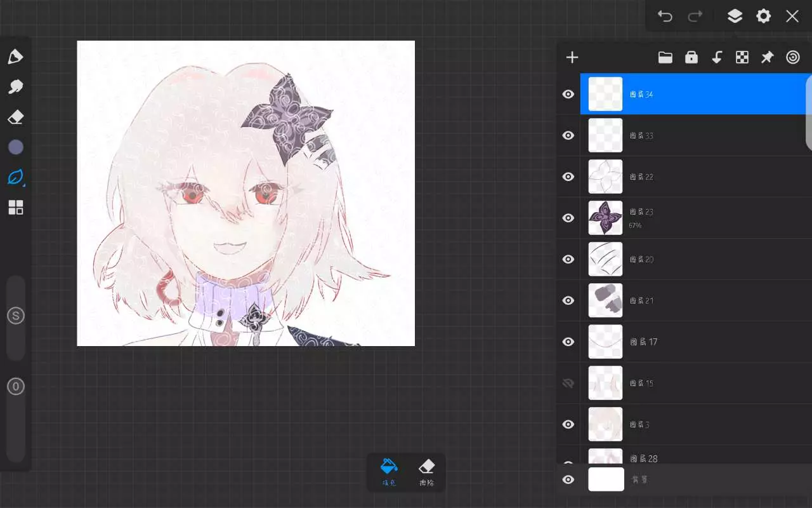Add a new layer with plus icon

(x=572, y=58)
